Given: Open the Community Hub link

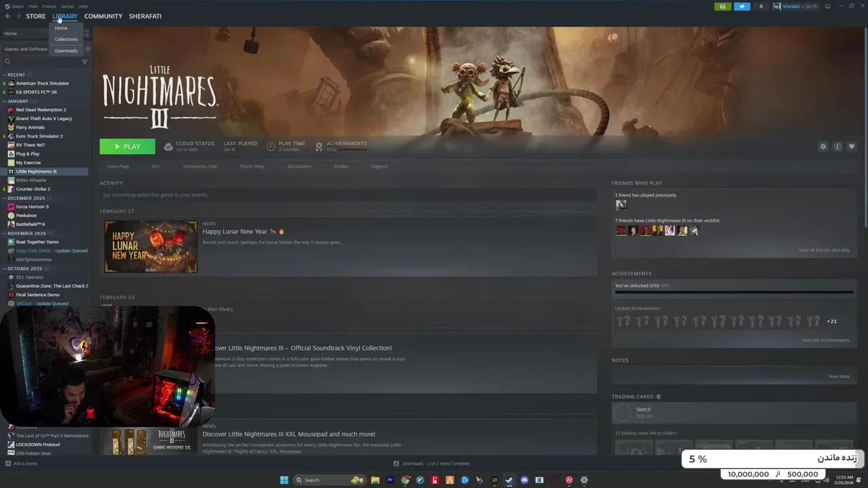Looking at the screenshot, I should (199, 166).
